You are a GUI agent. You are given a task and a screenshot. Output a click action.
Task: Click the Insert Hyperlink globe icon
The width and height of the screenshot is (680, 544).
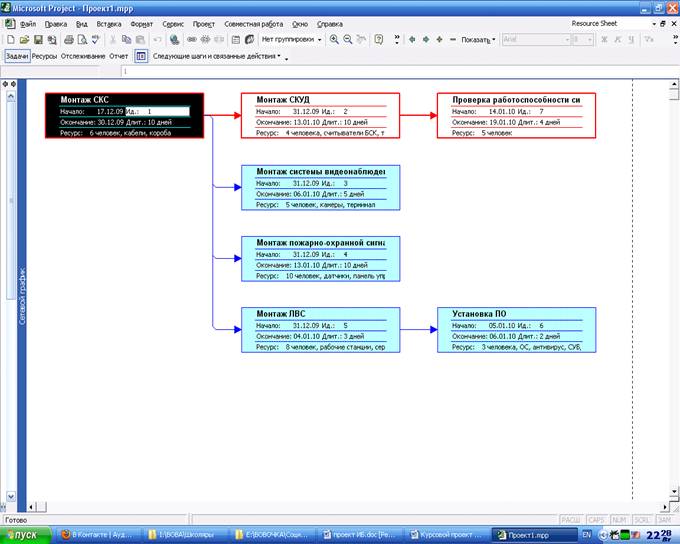175,39
